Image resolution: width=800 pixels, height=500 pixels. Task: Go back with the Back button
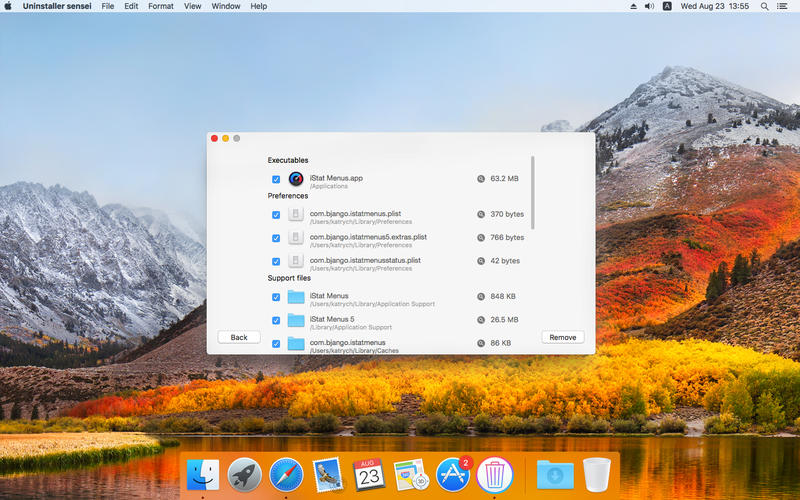tap(239, 337)
